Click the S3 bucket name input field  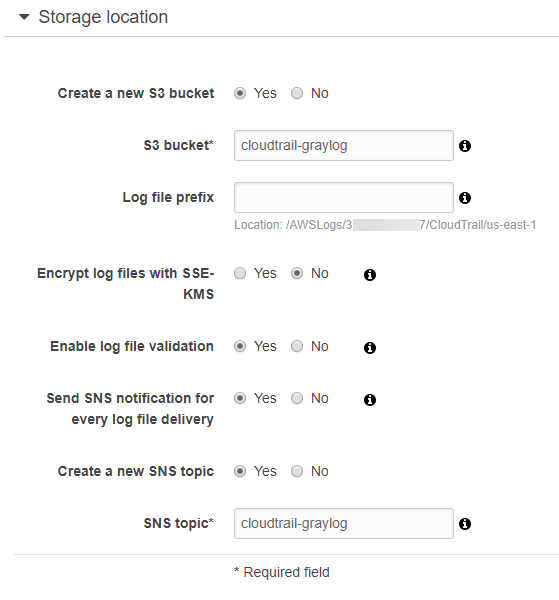click(344, 145)
